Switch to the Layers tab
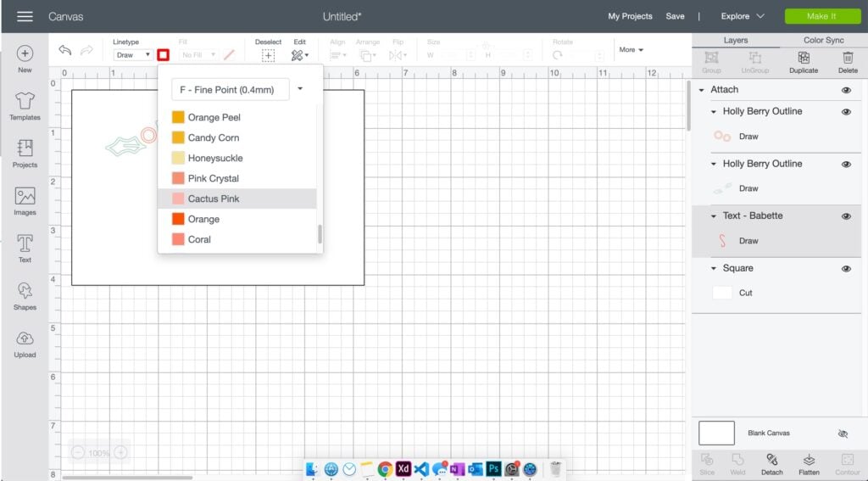Screen dimensions: 868x481 click(x=736, y=40)
